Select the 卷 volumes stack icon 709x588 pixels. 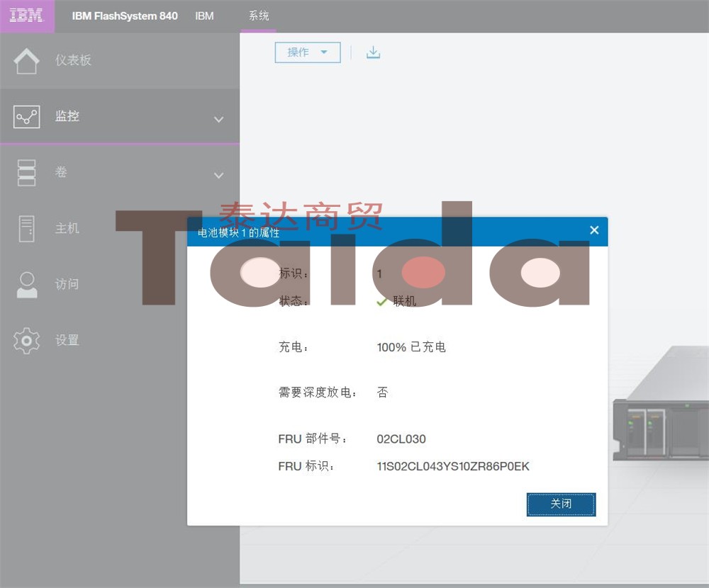27,173
